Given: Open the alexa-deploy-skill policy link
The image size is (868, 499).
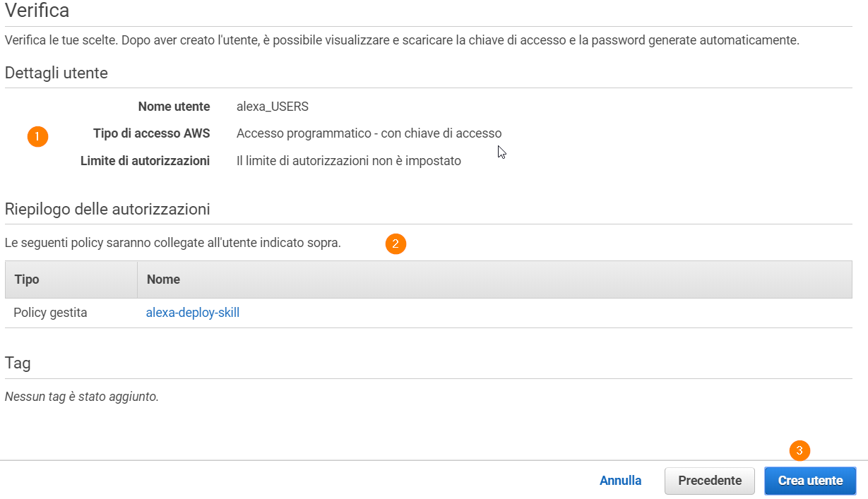Looking at the screenshot, I should tap(193, 312).
